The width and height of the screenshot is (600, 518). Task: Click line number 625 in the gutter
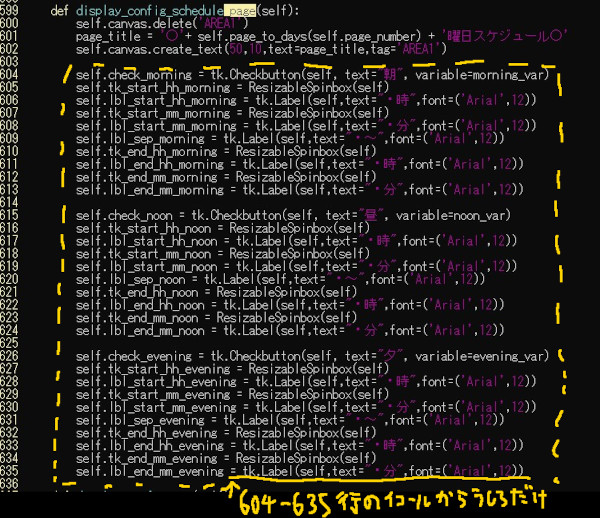click(9, 344)
